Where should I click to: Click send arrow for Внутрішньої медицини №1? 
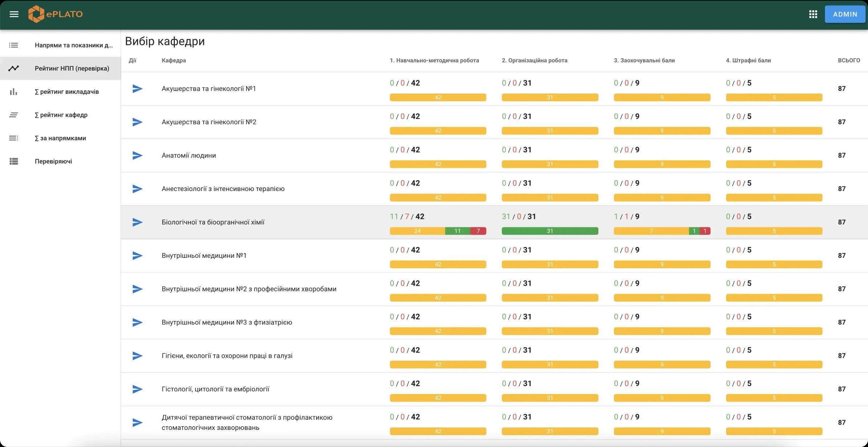pos(137,256)
